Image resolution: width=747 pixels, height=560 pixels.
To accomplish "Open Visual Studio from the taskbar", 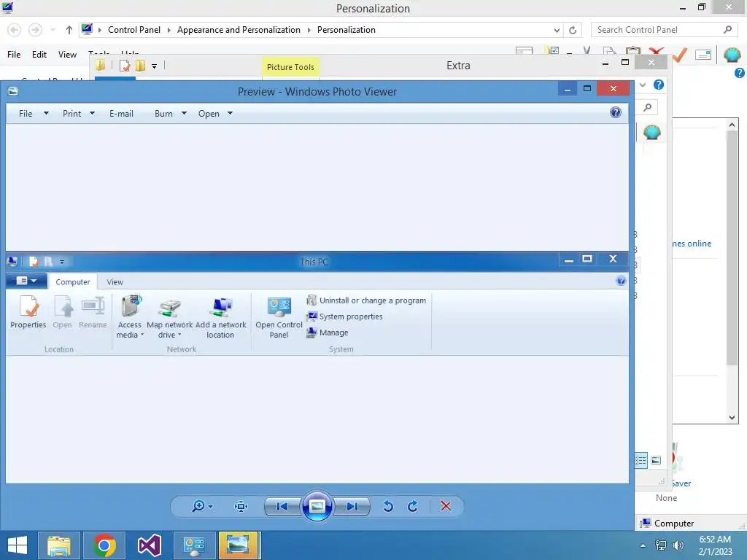I will tap(150, 545).
